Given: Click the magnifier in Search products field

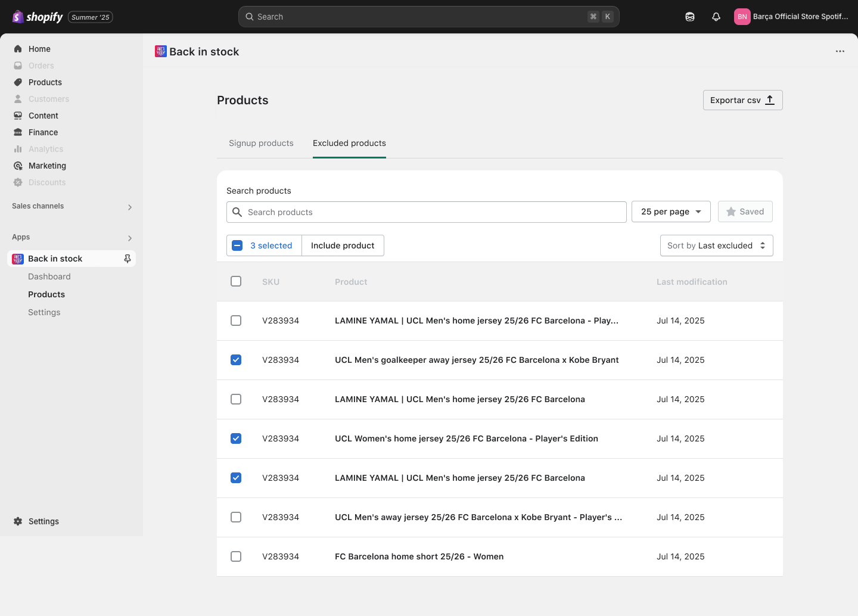Looking at the screenshot, I should (237, 212).
